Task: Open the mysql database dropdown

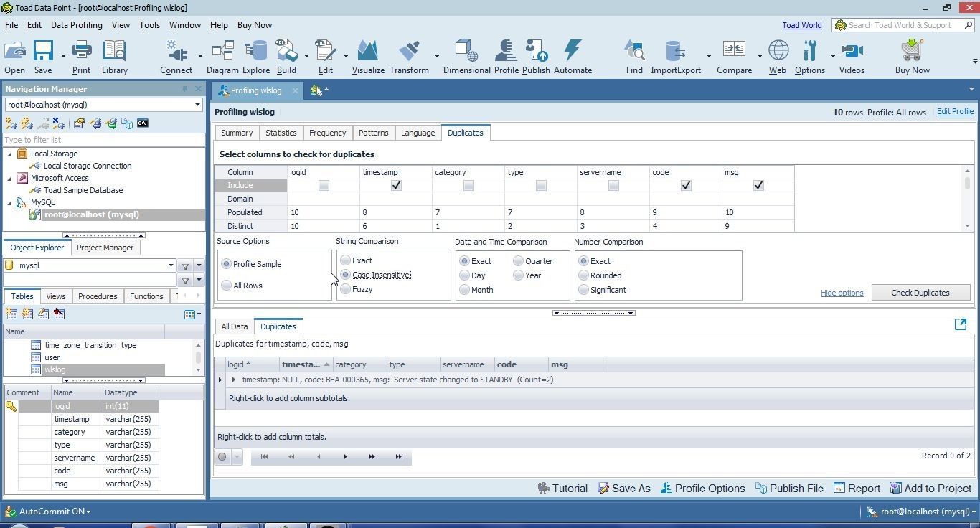Action: 171,265
